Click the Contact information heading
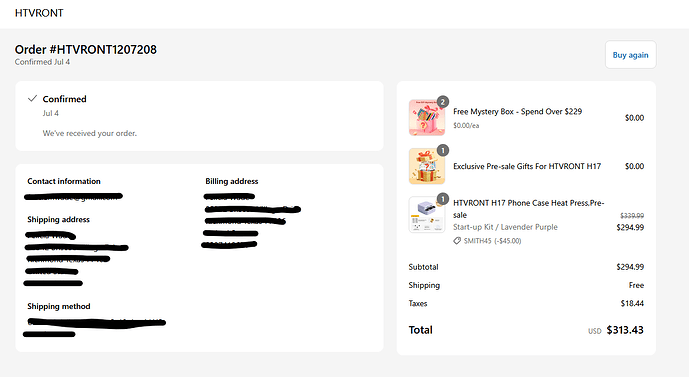Viewport: 689px width, 377px height. pyautogui.click(x=64, y=181)
